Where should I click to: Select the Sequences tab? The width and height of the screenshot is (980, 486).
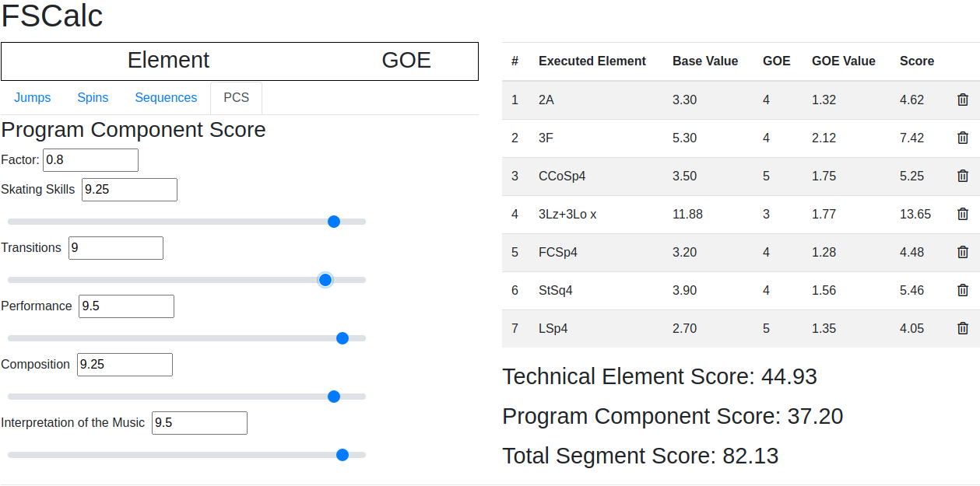(x=166, y=98)
